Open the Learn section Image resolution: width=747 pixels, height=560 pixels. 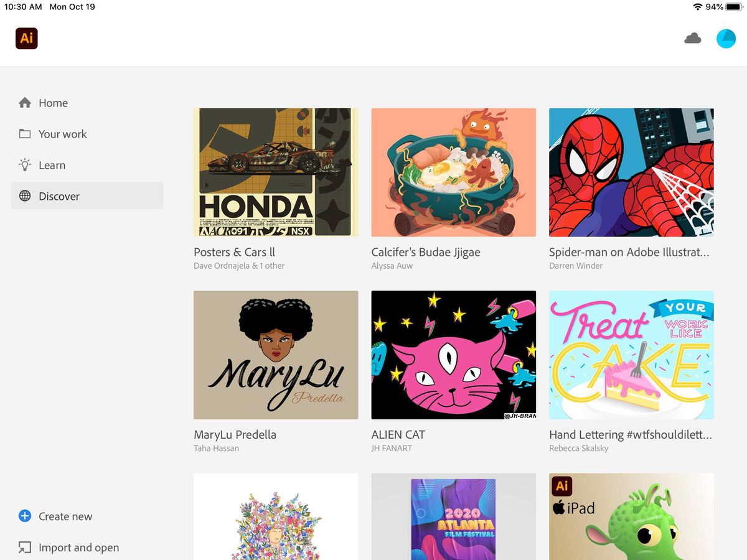[52, 165]
